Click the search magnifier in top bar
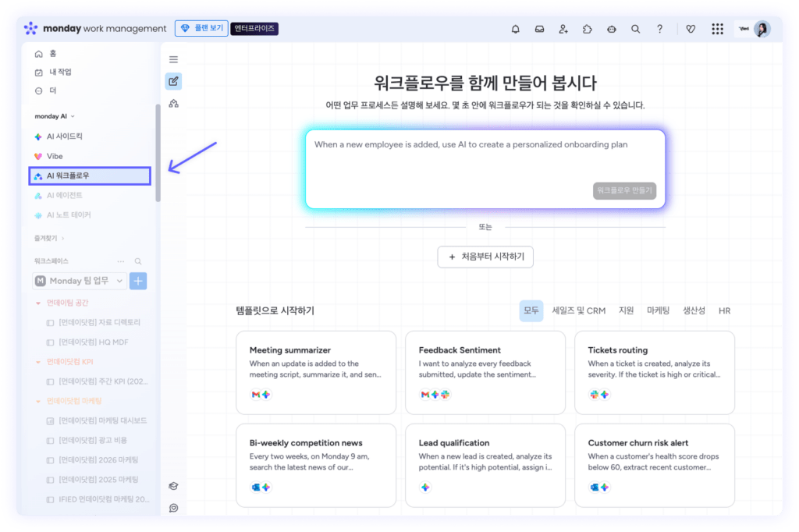The width and height of the screenshot is (799, 532). 636,29
